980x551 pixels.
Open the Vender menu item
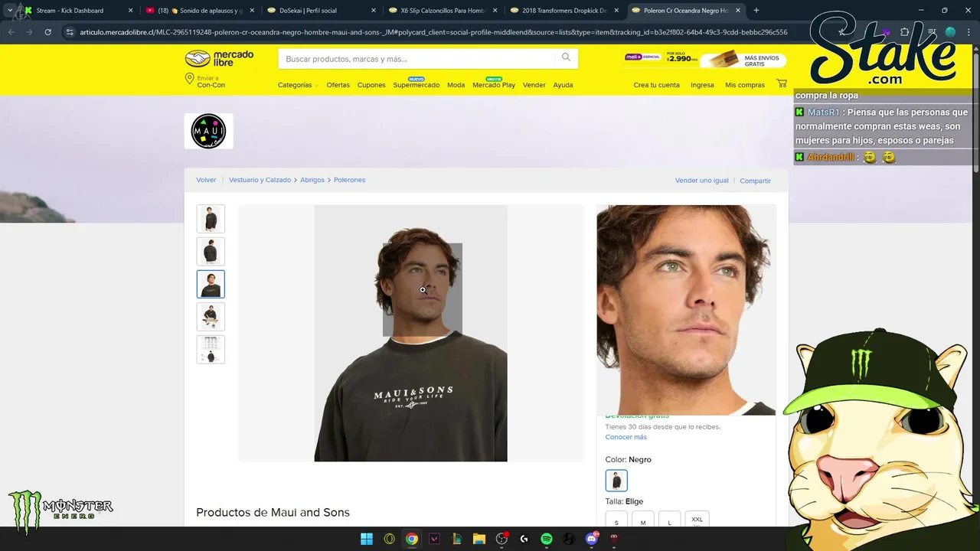(534, 85)
